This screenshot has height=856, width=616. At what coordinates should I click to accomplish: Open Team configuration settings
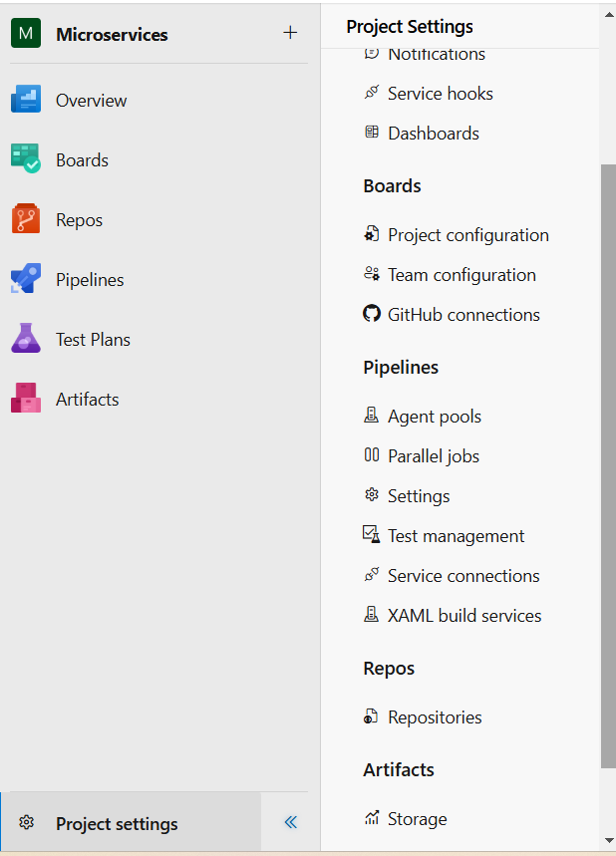click(x=462, y=275)
